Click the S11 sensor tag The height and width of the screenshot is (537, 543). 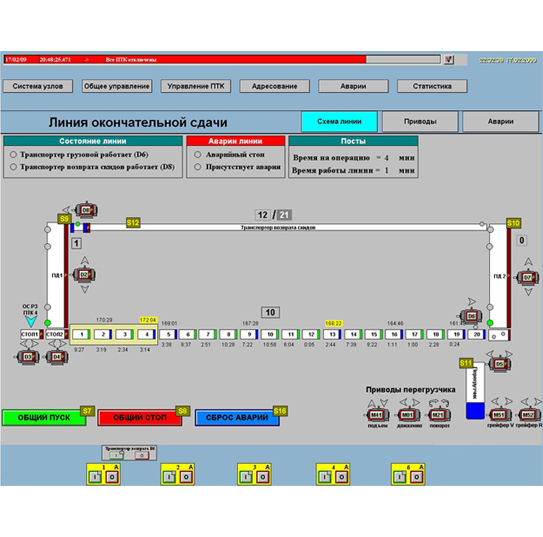[x=466, y=363]
